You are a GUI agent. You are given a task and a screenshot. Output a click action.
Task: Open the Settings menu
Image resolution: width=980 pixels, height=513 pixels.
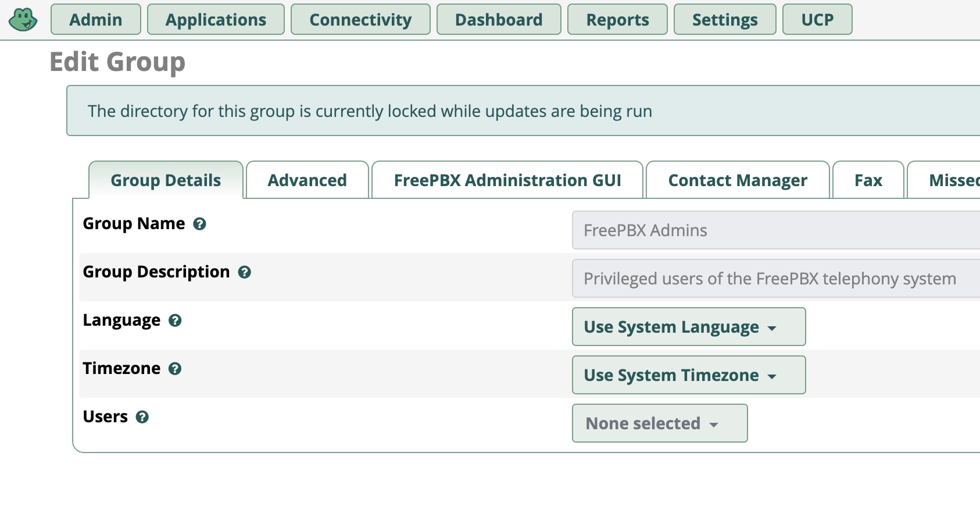pos(725,20)
